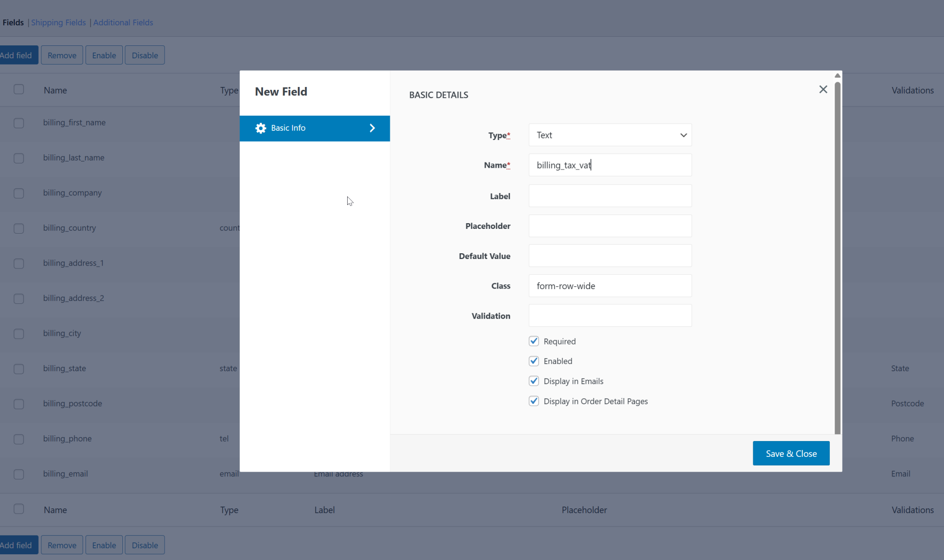Open the Type dropdown showing Text
Image resolution: width=944 pixels, height=560 pixels.
point(610,135)
